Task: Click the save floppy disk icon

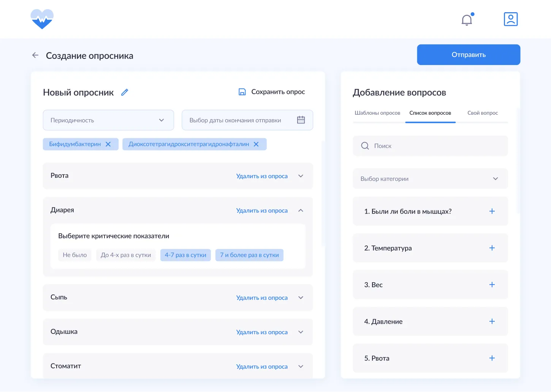Action: [x=242, y=92]
